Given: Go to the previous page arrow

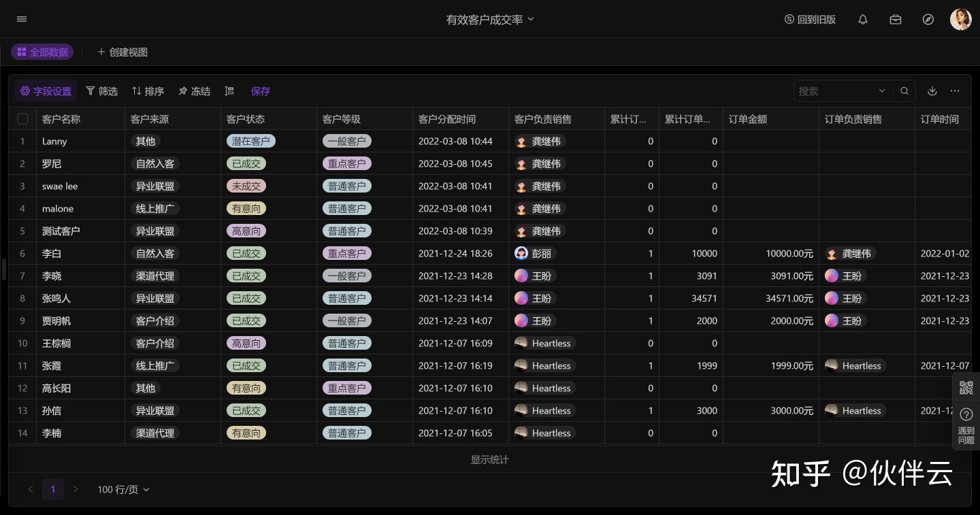Looking at the screenshot, I should click(30, 489).
